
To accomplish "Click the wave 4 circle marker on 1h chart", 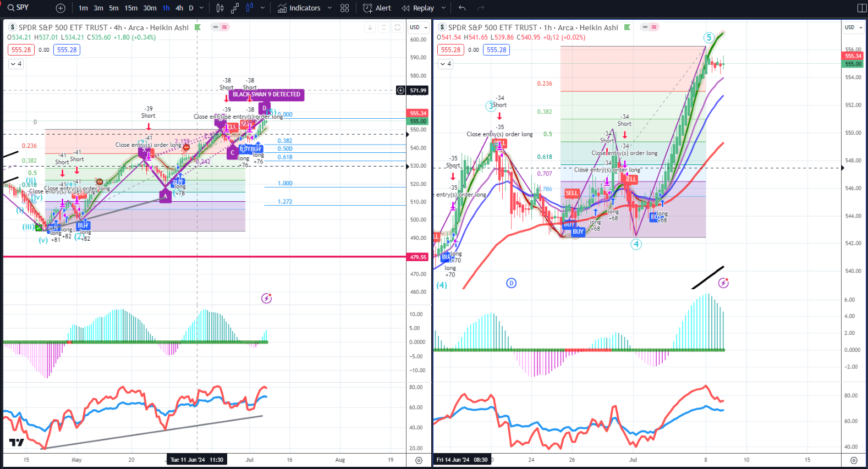I will tap(636, 244).
